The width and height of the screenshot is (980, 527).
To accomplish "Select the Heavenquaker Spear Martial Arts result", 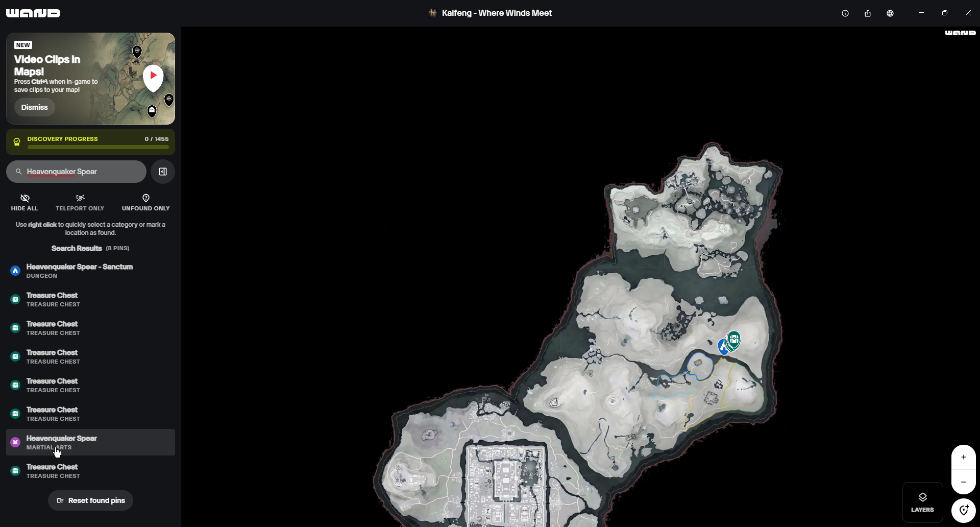I will pos(90,442).
